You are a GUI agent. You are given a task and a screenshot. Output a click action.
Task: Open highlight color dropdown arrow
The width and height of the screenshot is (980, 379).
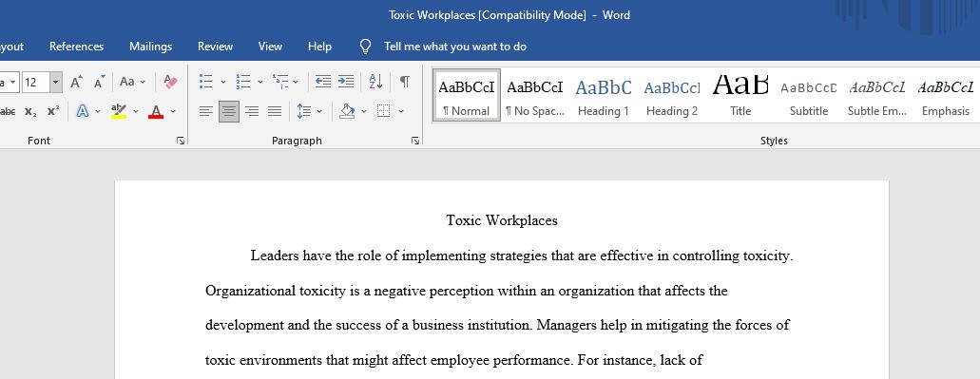pyautogui.click(x=136, y=112)
